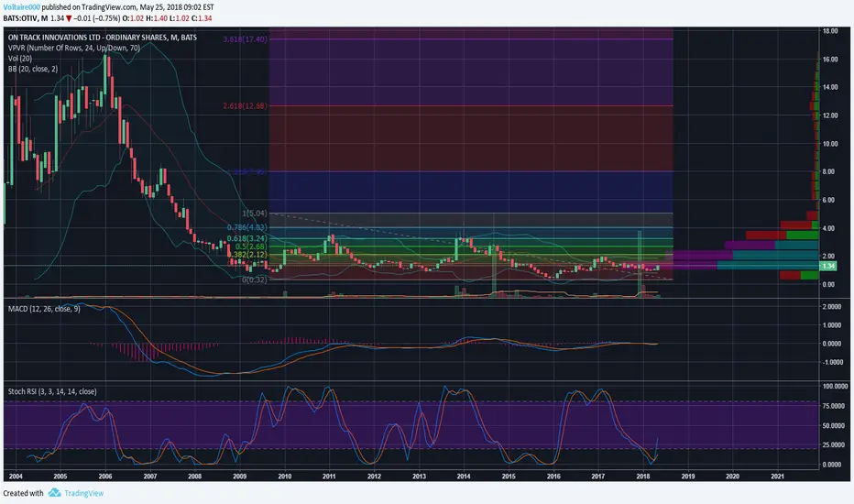Click the 2.618(12.68) Fibonacci level label
Viewport: 854px width, 504px height.
[x=245, y=105]
